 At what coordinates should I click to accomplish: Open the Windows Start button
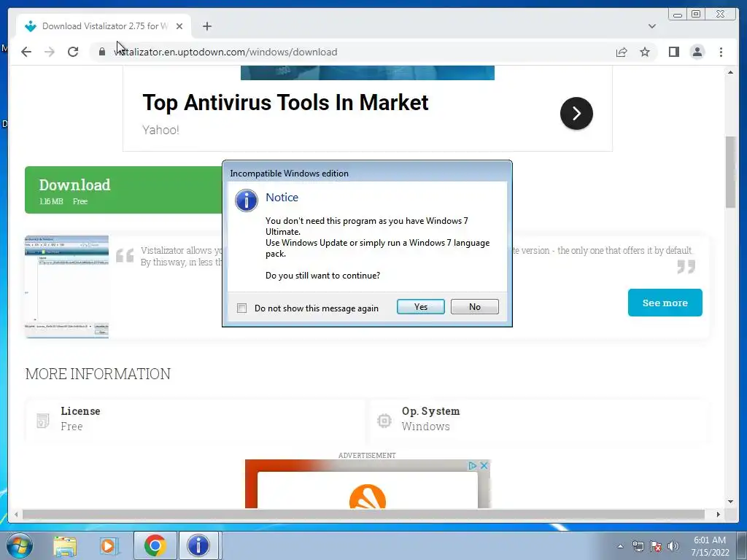click(x=19, y=545)
